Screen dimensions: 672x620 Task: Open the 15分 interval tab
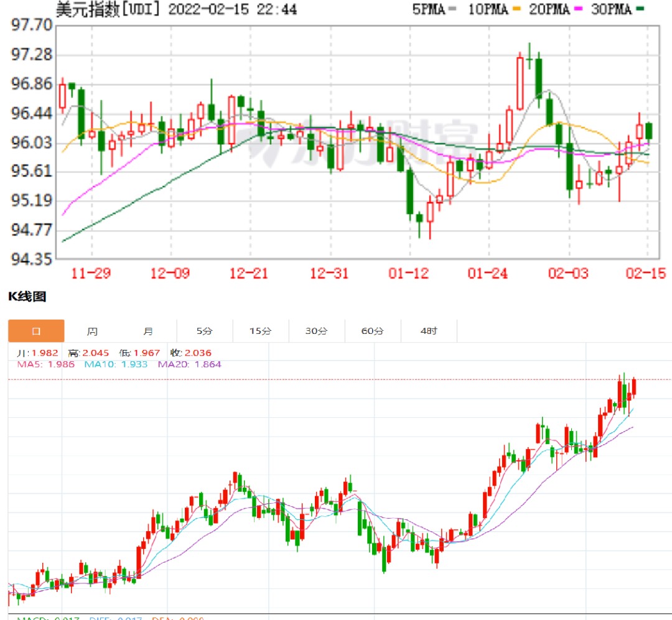click(261, 331)
